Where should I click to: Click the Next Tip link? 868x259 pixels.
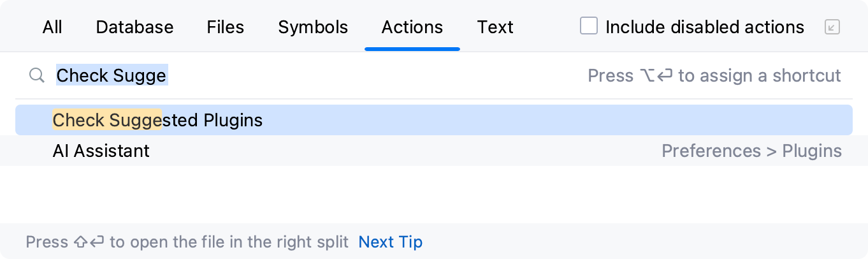pyautogui.click(x=390, y=242)
